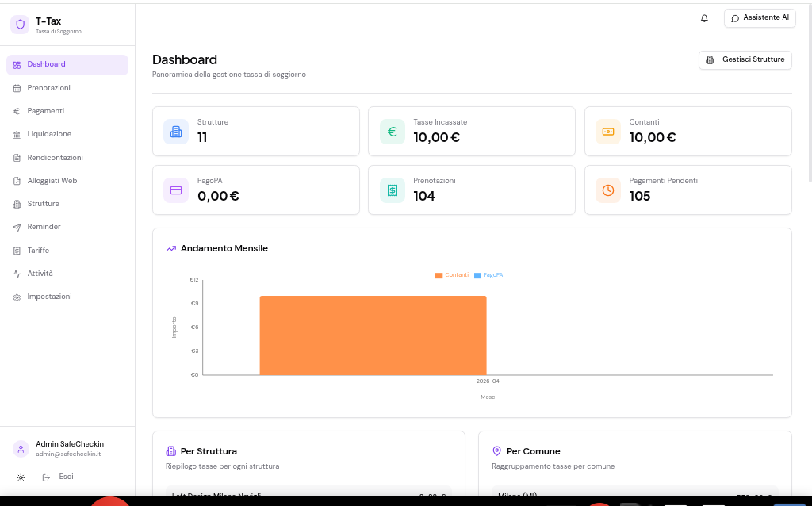
Task: Click the Impostazioni gear icon
Action: click(17, 297)
